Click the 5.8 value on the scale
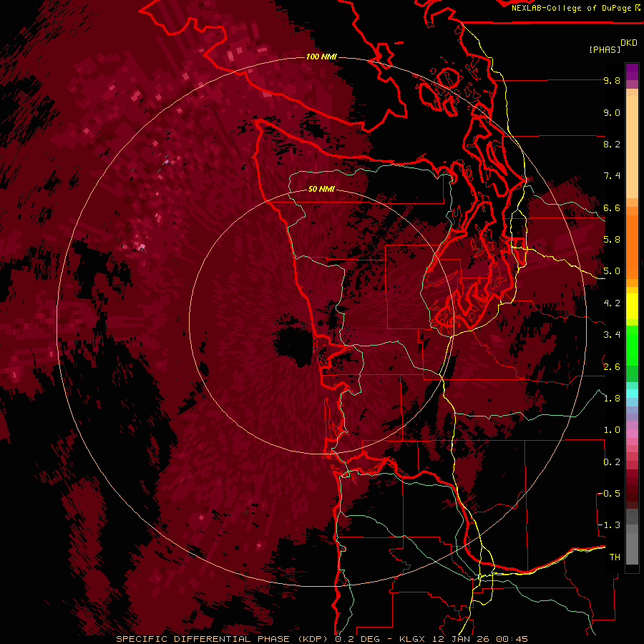 click(612, 240)
